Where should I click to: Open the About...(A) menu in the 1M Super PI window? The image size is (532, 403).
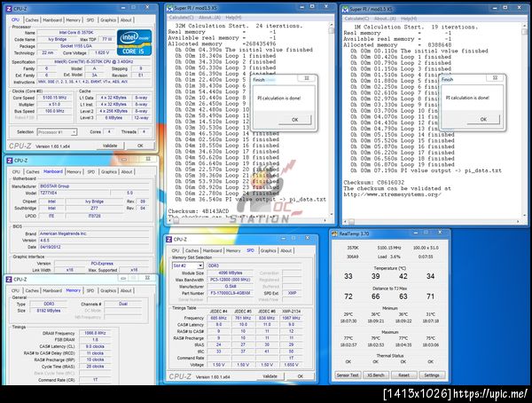pyautogui.click(x=385, y=19)
